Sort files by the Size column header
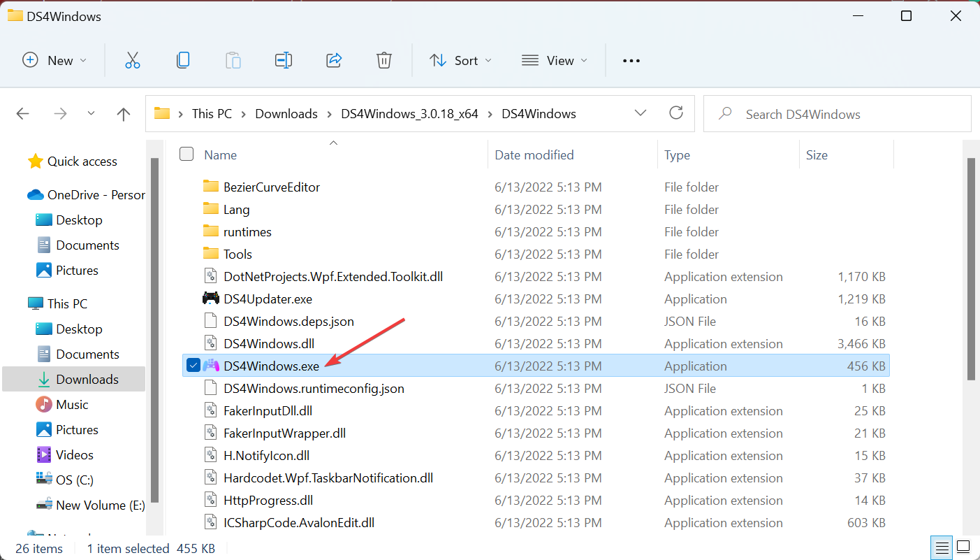Viewport: 980px width, 560px height. click(817, 154)
